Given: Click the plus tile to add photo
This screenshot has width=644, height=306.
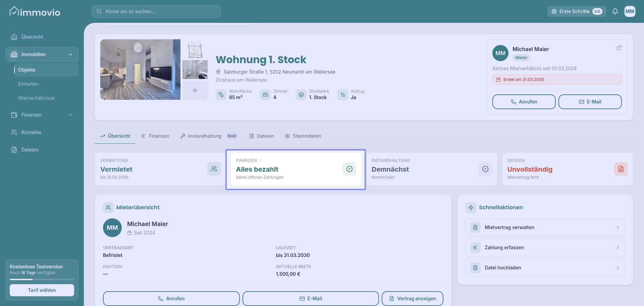Looking at the screenshot, I should coord(195,90).
